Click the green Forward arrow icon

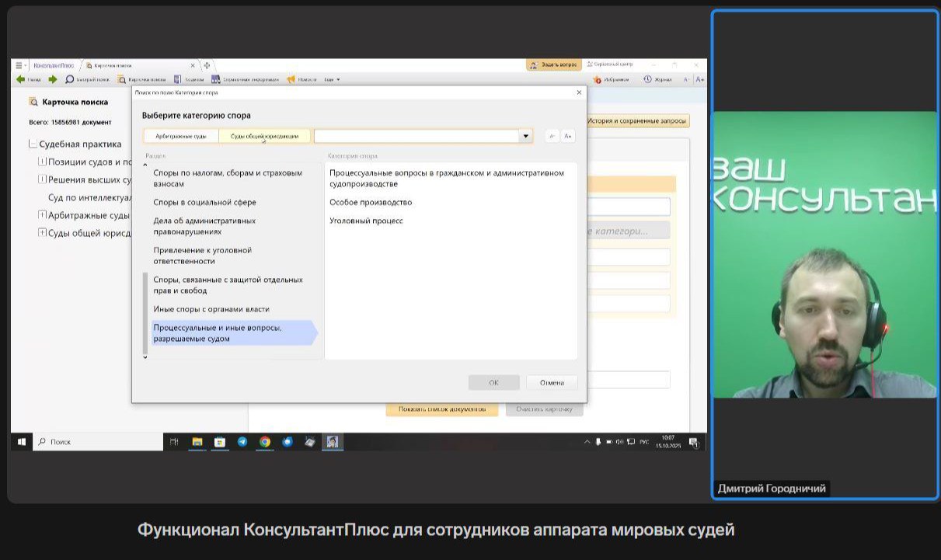click(x=53, y=79)
